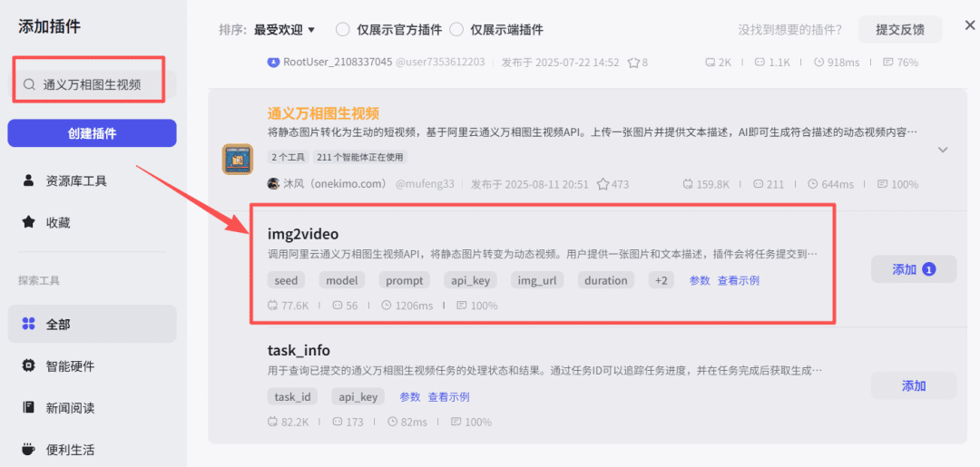Select the 全部 category
This screenshot has width=980, height=467.
92,324
